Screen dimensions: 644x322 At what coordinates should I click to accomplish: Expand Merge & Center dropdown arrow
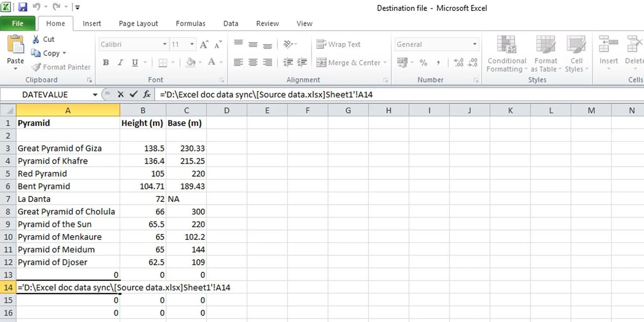coord(385,63)
